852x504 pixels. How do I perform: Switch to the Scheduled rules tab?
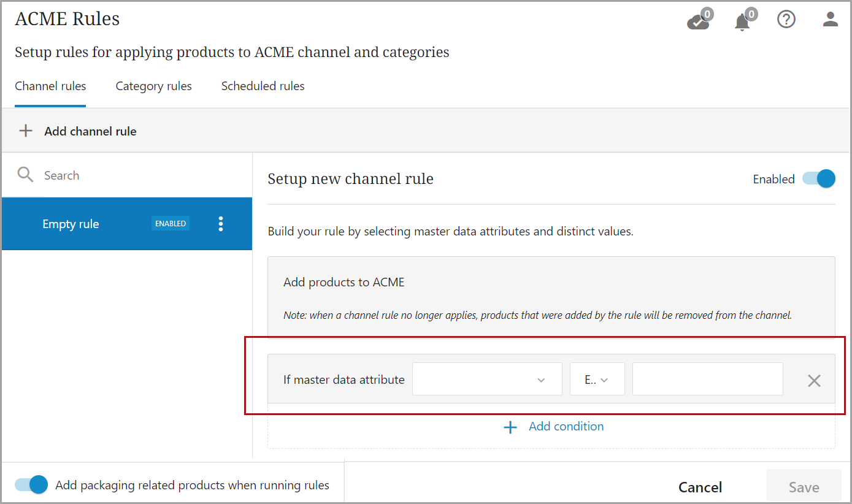263,86
